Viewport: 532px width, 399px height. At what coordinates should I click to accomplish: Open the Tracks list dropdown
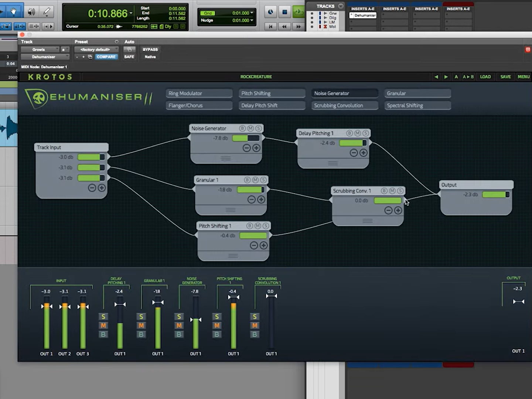[341, 6]
